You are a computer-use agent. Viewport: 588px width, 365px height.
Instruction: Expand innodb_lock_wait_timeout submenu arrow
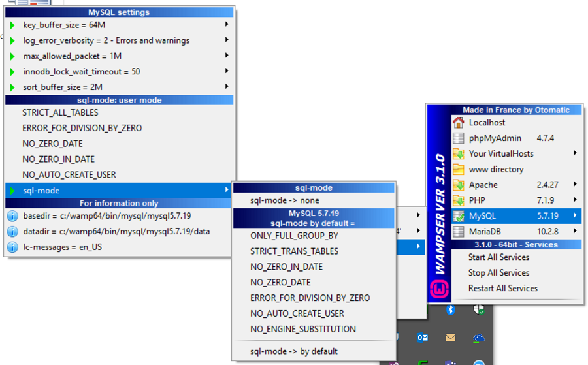tap(227, 71)
